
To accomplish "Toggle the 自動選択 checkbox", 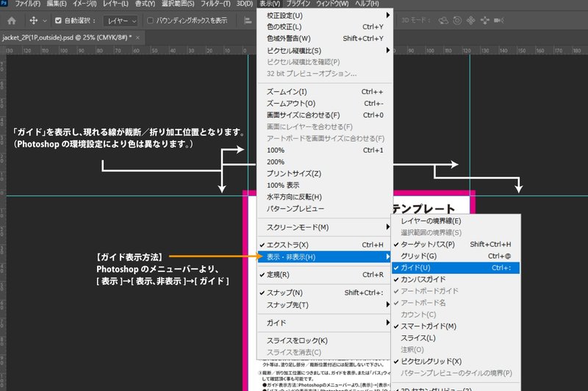I will [58, 21].
